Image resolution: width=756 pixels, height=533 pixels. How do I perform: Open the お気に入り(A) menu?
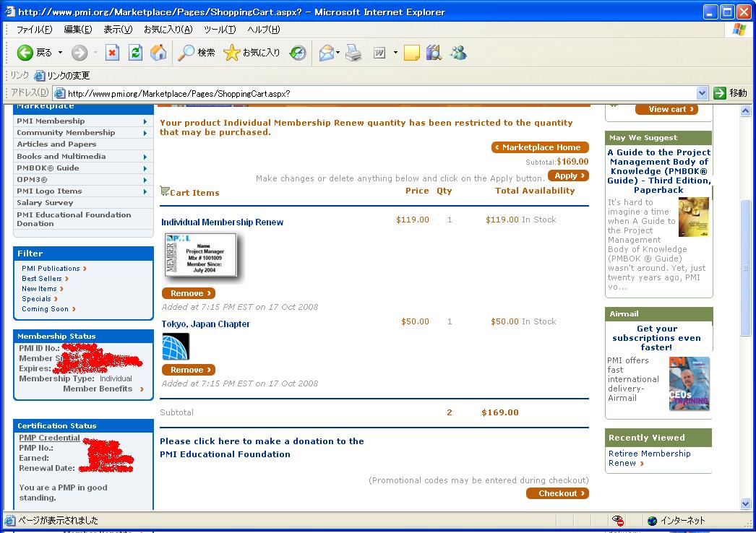pyautogui.click(x=168, y=30)
